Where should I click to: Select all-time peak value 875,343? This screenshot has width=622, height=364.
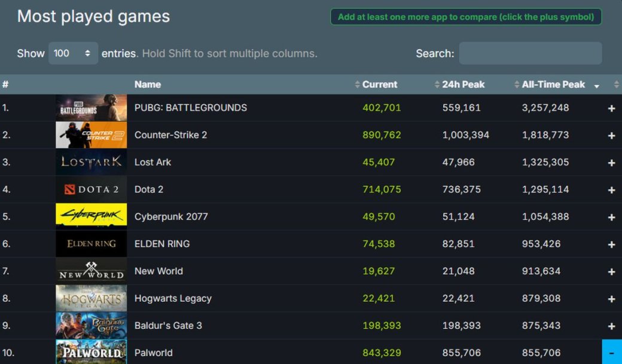[541, 326]
